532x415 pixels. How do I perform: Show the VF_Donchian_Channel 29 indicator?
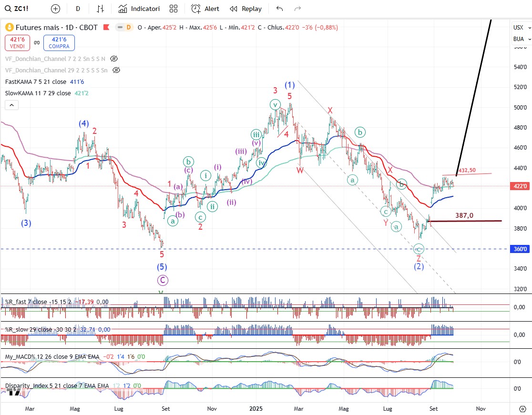click(x=116, y=70)
